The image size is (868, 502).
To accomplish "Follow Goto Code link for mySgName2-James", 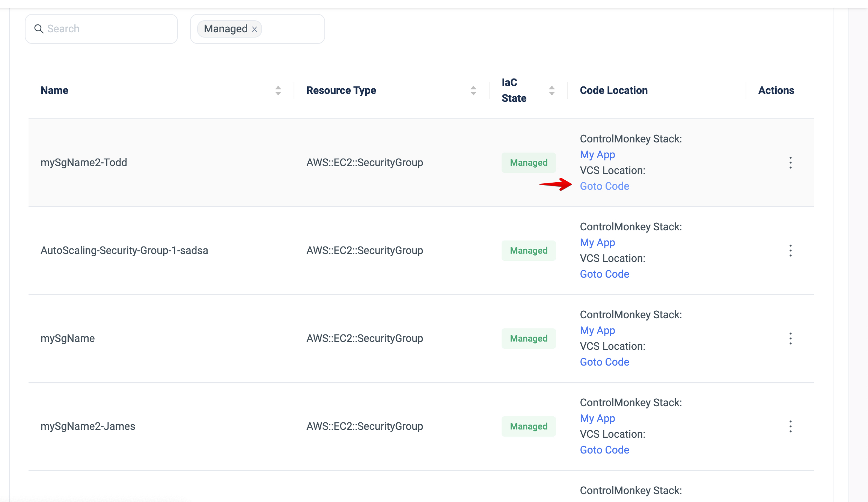I will point(604,450).
